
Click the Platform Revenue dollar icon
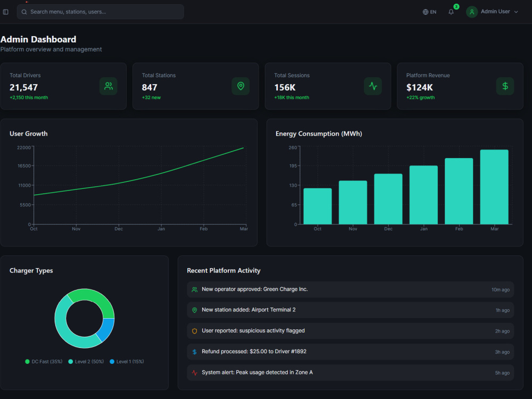[x=505, y=86]
